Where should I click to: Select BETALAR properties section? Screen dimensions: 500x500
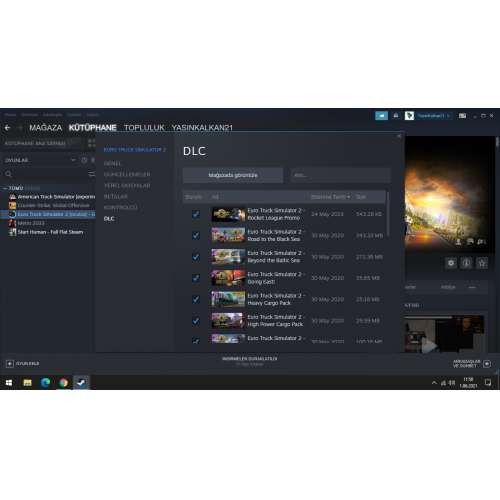coord(116,197)
